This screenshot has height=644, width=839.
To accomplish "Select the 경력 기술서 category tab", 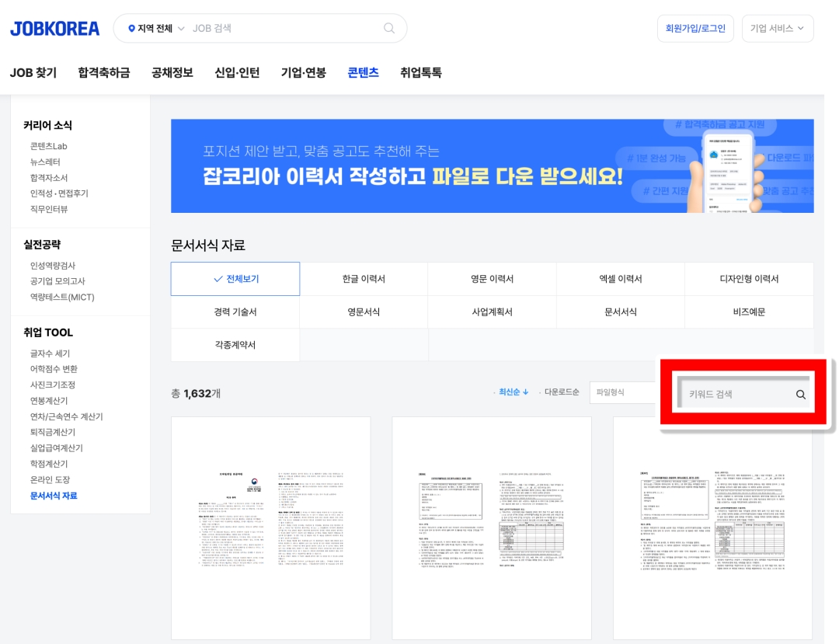I will pos(235,312).
